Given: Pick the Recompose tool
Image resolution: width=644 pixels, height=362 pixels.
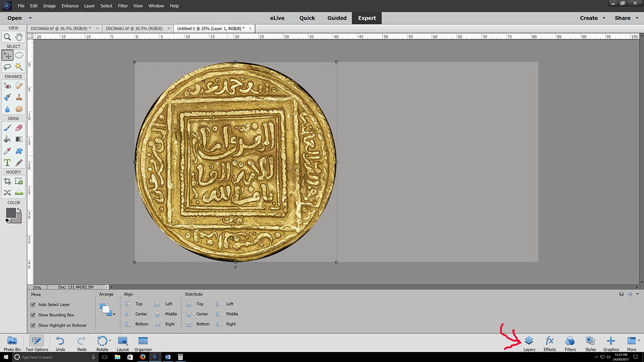Looking at the screenshot, I should point(19,181).
